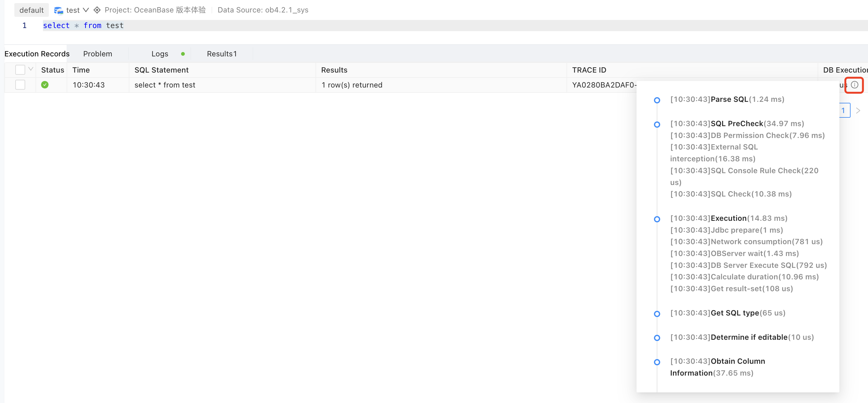Switch to the Logs tab
This screenshot has width=868, height=403.
[159, 54]
